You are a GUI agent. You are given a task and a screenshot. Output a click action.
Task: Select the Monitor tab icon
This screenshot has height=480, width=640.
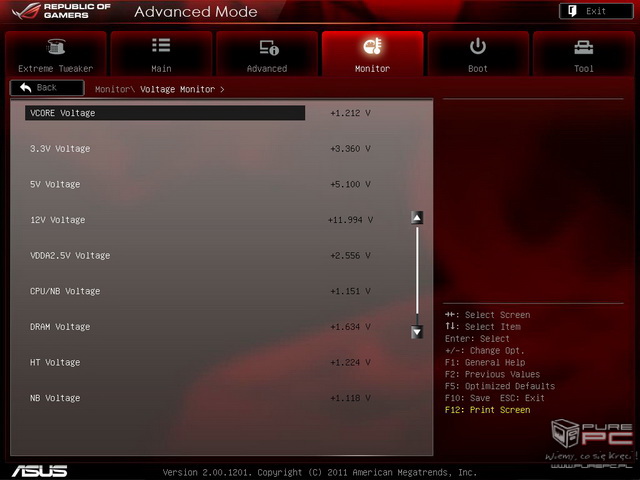click(x=373, y=47)
